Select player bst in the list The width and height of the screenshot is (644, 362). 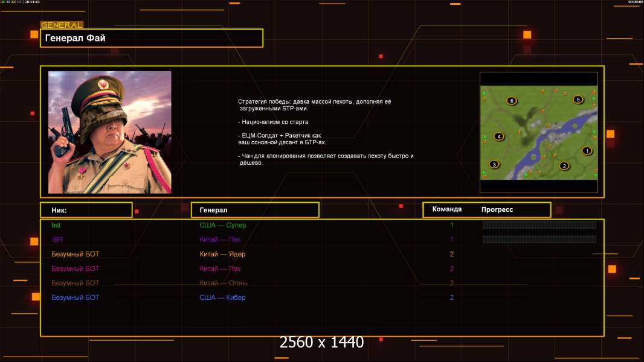(56, 225)
